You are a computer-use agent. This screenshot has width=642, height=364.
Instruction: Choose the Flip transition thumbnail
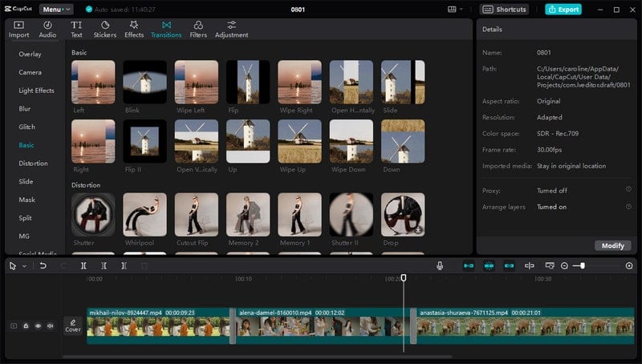click(x=248, y=83)
